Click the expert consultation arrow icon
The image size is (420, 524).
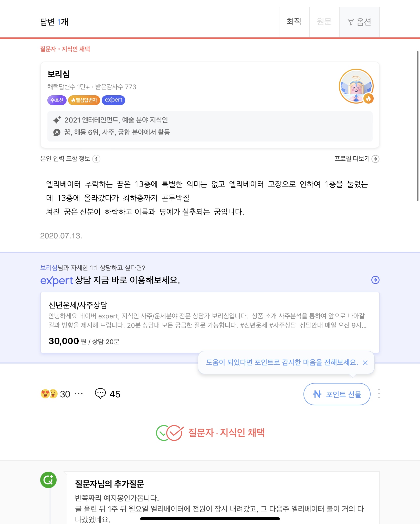(x=375, y=280)
